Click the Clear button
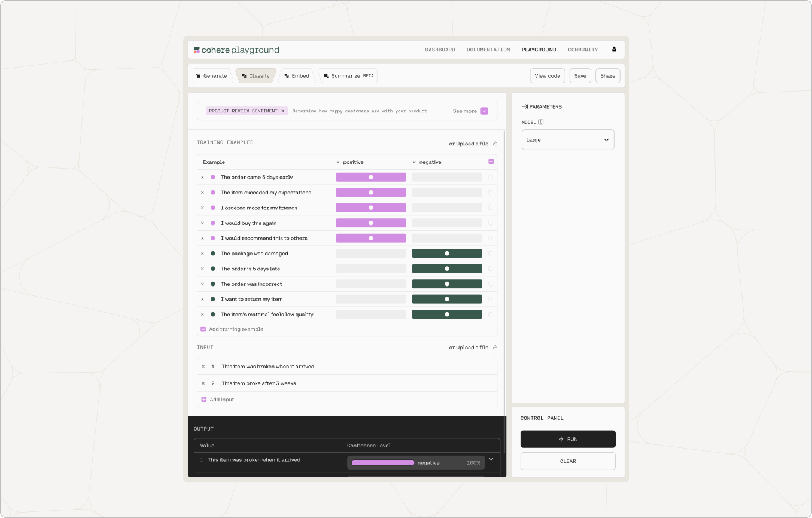This screenshot has width=812, height=518. [568, 461]
